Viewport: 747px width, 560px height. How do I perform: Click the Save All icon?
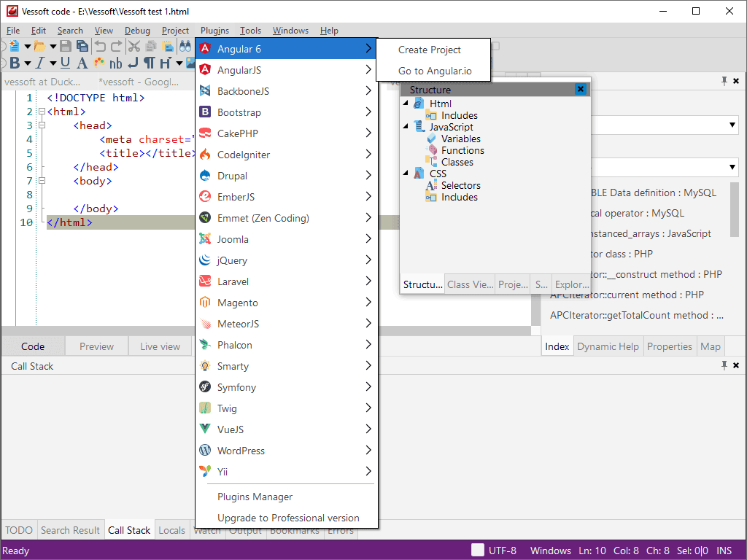tap(82, 46)
